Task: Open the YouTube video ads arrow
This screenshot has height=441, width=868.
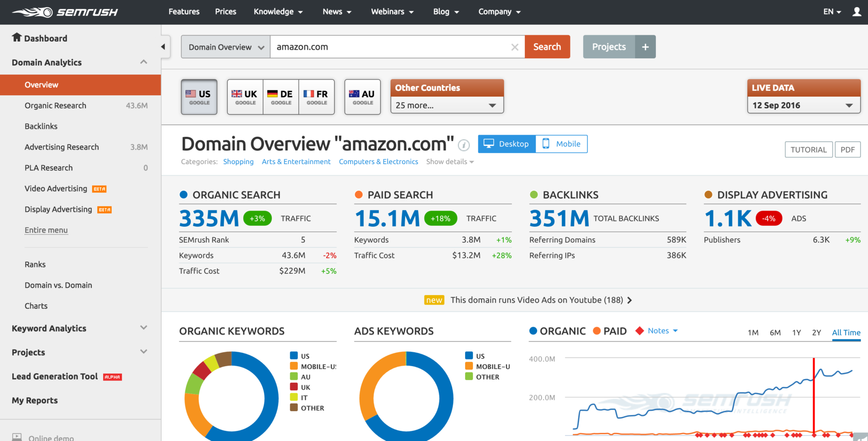Action: click(630, 300)
